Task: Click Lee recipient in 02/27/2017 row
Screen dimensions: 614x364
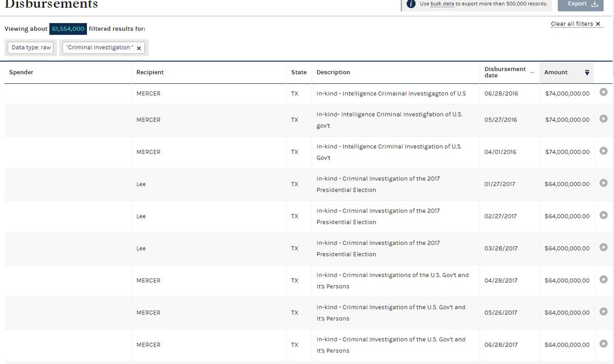Action: [141, 217]
